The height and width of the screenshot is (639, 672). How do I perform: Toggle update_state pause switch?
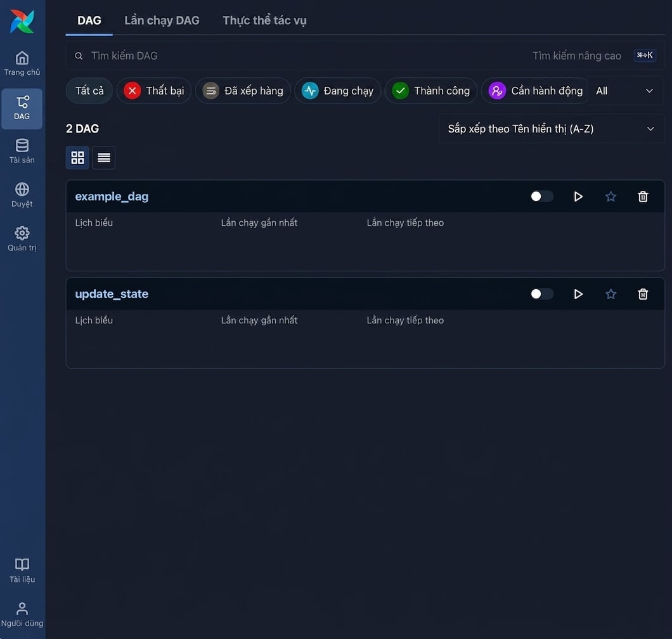click(541, 294)
